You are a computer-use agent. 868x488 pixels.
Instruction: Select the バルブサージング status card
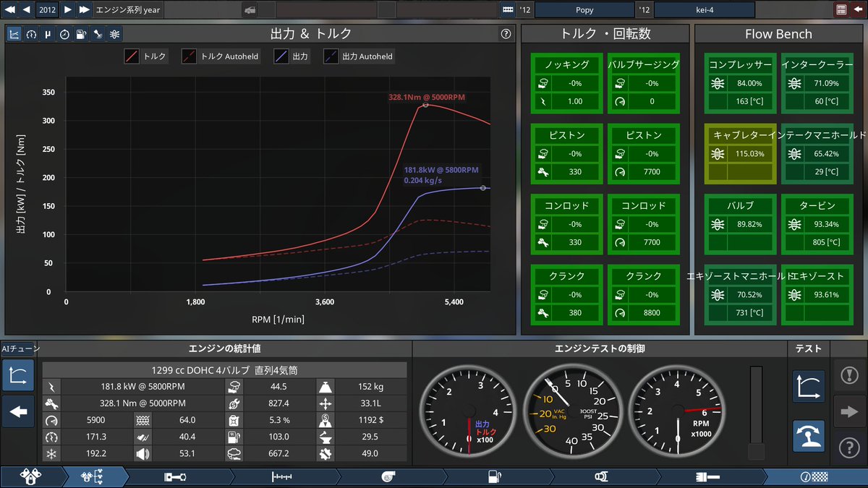643,83
